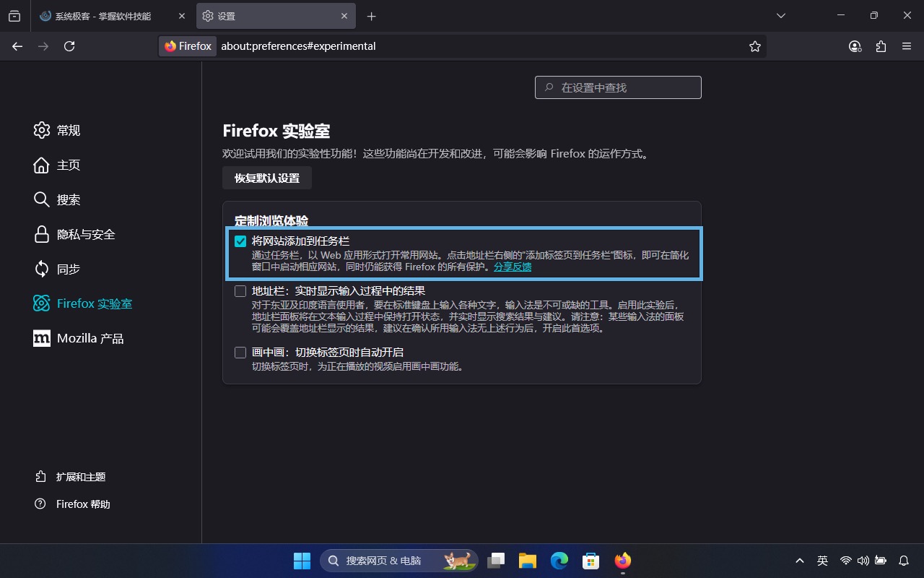
Task: Open 扩展和主题 link
Action: point(71,477)
